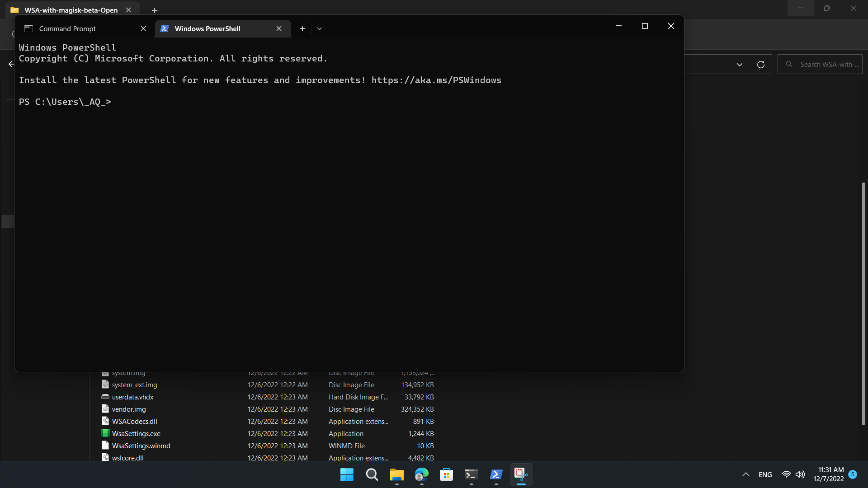Image resolution: width=868 pixels, height=488 pixels.
Task: Add a new File Explorer tab
Action: 155,10
